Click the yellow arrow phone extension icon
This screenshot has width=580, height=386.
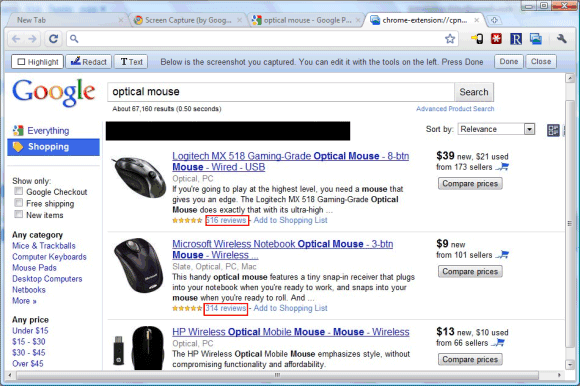click(x=477, y=38)
